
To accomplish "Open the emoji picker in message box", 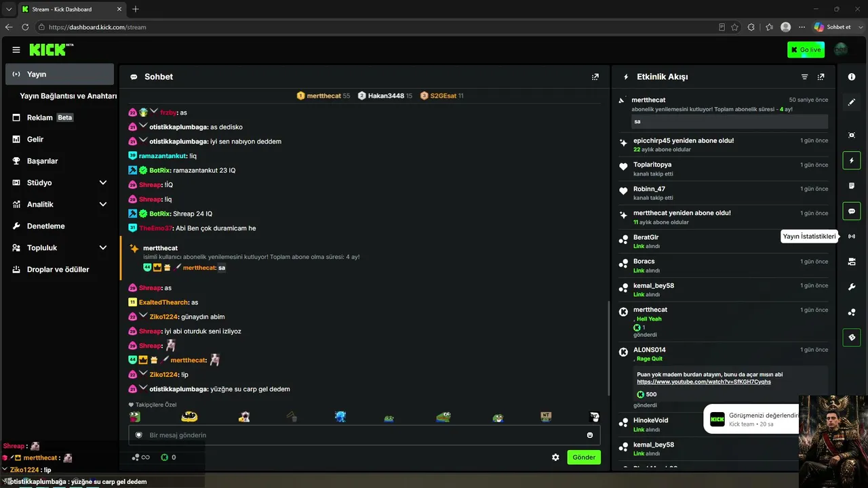I will (590, 435).
